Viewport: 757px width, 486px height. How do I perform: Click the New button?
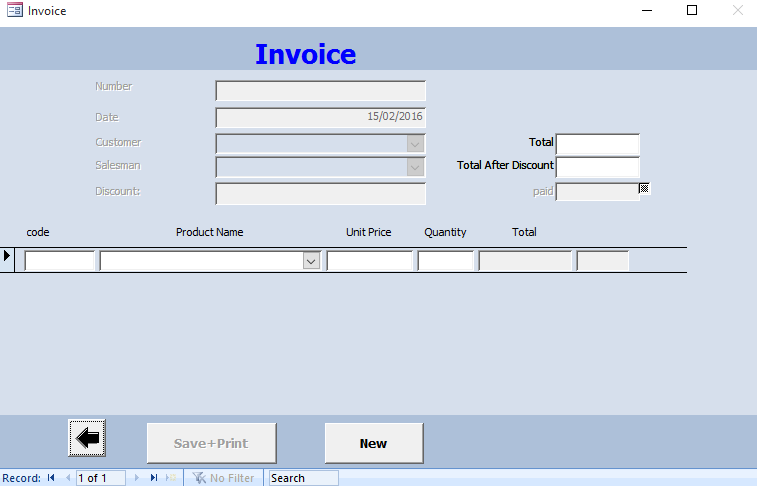point(374,443)
